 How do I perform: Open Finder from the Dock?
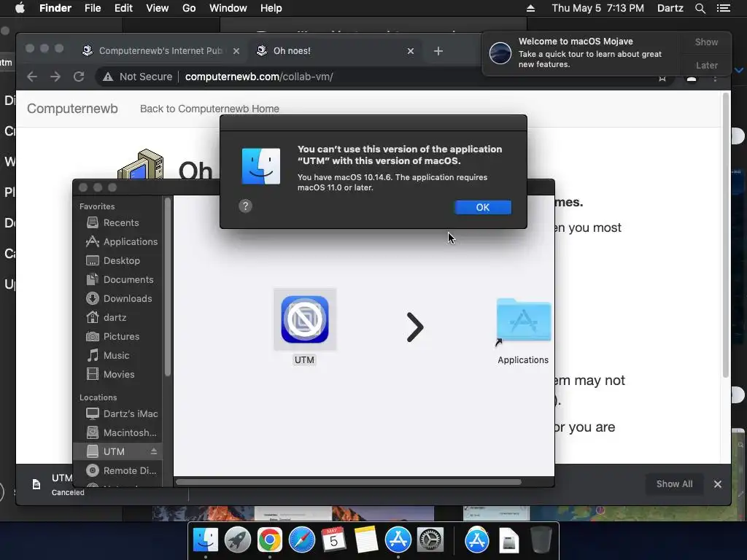click(x=205, y=540)
